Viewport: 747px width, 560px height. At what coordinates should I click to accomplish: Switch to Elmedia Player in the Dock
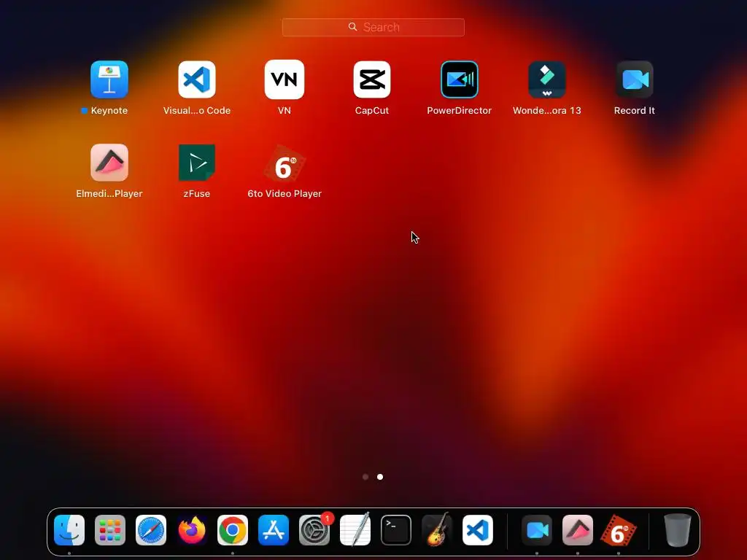(x=578, y=530)
